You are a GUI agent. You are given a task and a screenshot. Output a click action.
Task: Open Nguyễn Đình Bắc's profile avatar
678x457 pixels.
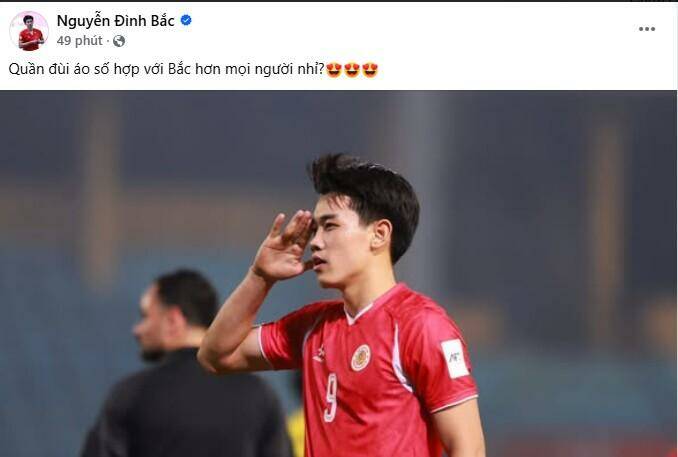point(29,31)
